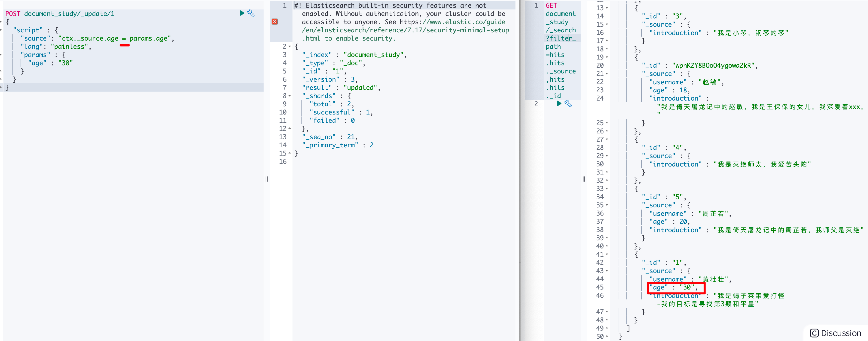Click "age" : 18 line

tap(669, 90)
